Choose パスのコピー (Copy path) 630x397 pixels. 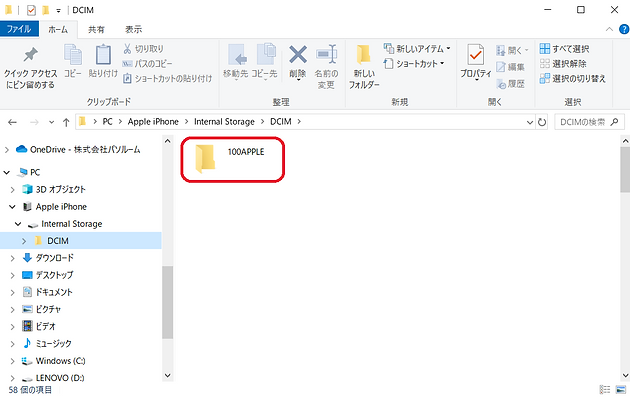147,63
